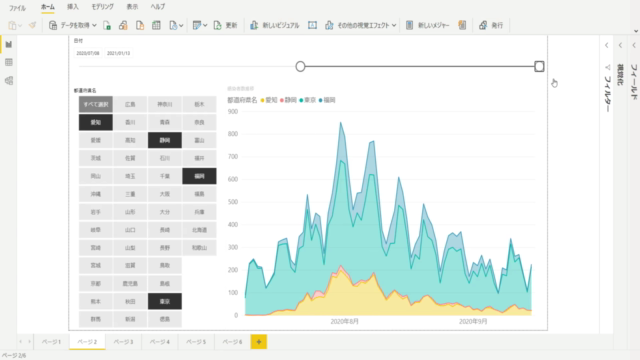Toggle the 神奈川 prefecture slicer tile
640x360 pixels.
(164, 104)
